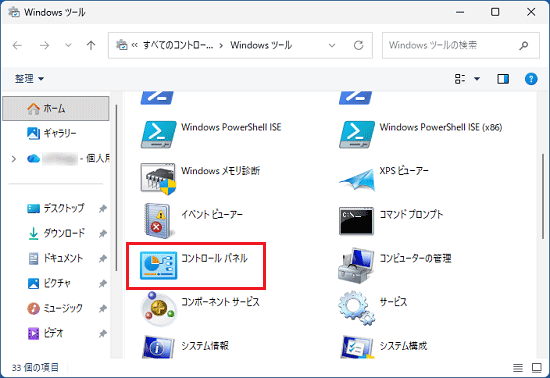This screenshot has height=378, width=550.
Task: Click the ピクチャ icon in sidebar
Action: 33,283
